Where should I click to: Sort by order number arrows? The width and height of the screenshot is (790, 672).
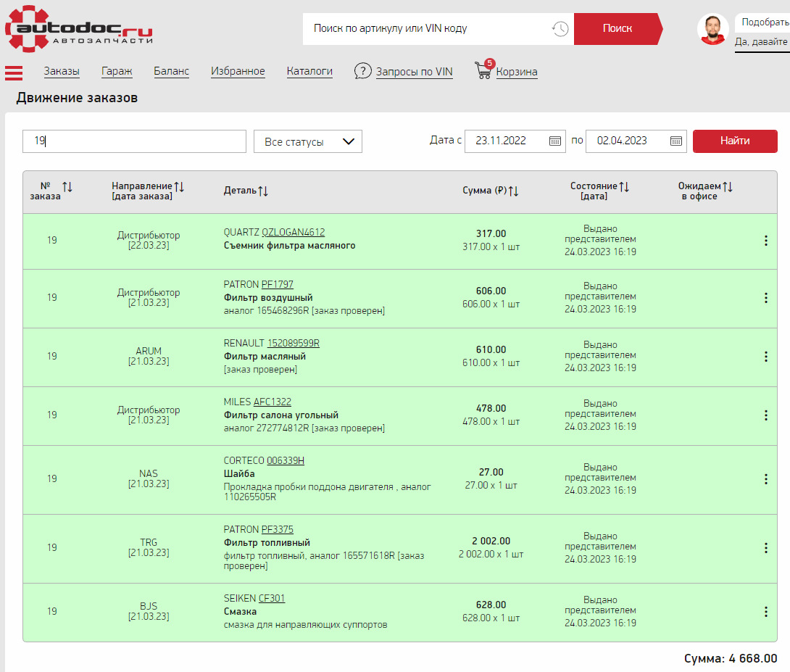67,187
